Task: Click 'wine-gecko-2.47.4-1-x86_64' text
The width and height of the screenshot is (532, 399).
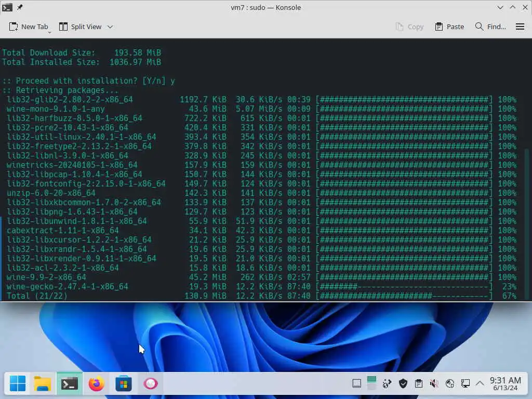Action: tap(67, 287)
